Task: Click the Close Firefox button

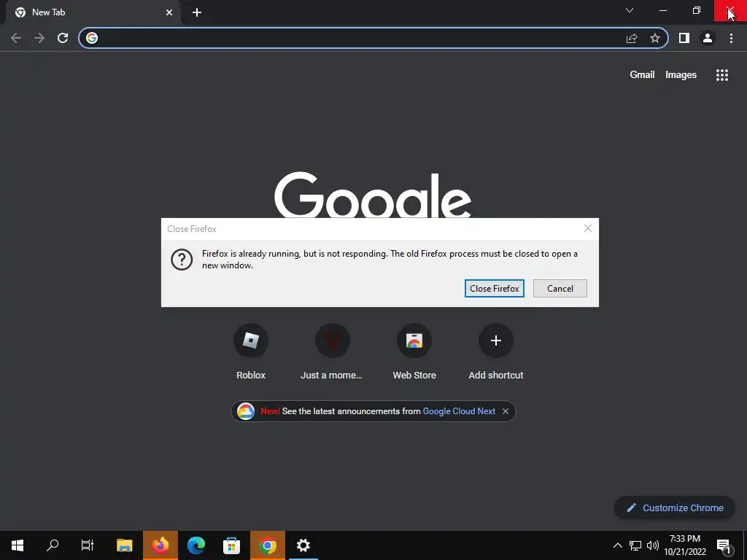Action: pyautogui.click(x=495, y=289)
